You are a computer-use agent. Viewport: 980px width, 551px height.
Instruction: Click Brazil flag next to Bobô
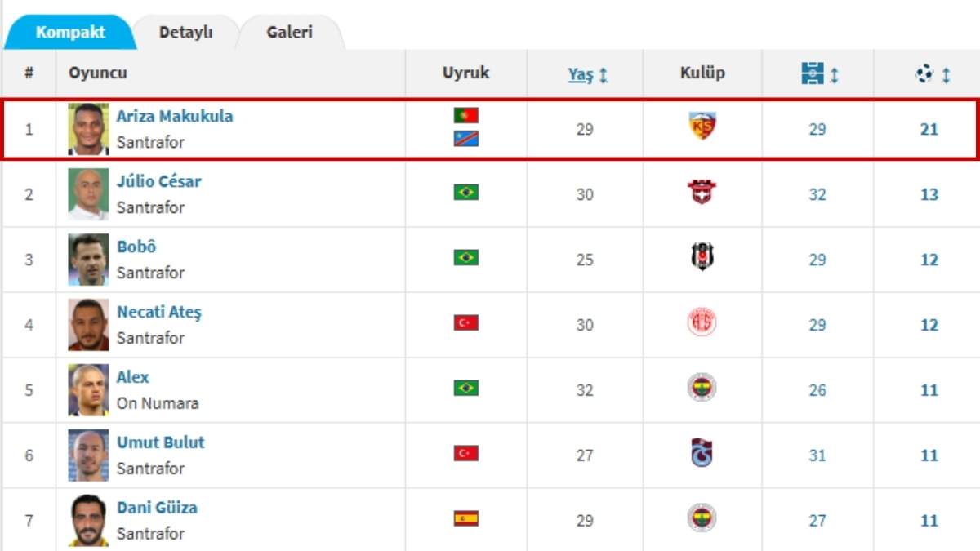pos(466,258)
